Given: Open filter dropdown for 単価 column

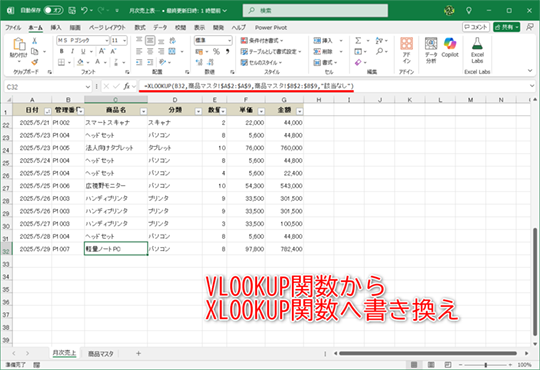Looking at the screenshot, I should [261, 111].
